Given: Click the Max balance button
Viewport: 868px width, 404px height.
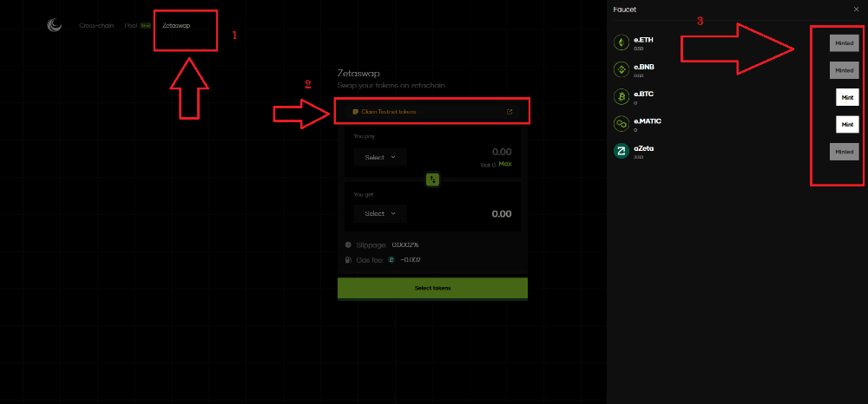Looking at the screenshot, I should [505, 164].
